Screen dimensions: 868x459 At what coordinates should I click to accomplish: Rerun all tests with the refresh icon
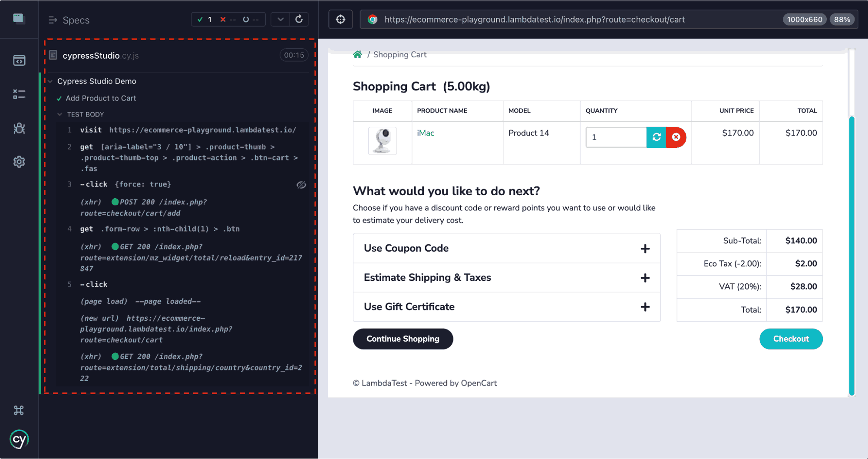pyautogui.click(x=299, y=19)
